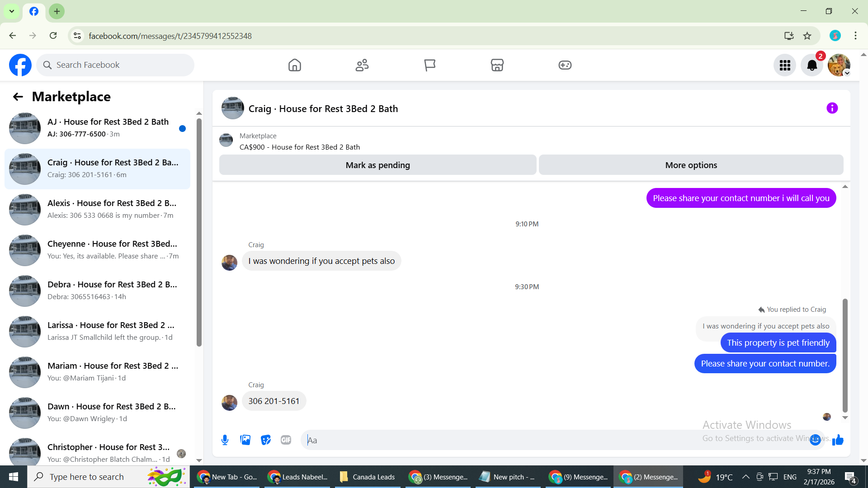Screen dimensions: 868x488
Task: Click the chat message scrollbar
Action: pos(844,355)
